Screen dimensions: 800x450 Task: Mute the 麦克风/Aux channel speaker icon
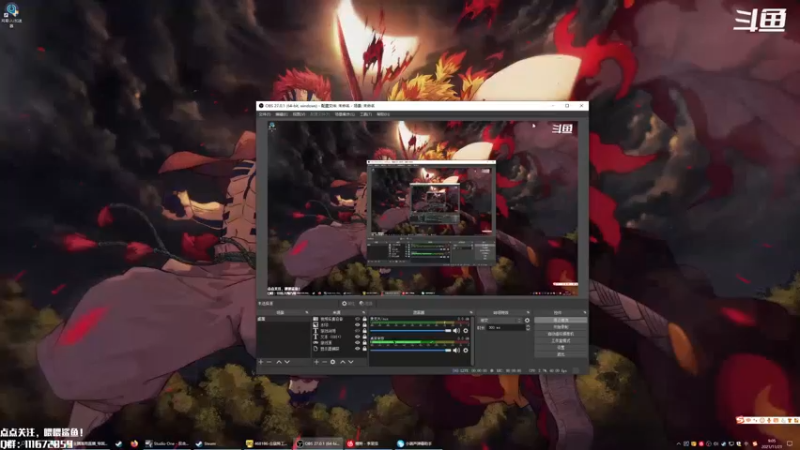coord(456,331)
